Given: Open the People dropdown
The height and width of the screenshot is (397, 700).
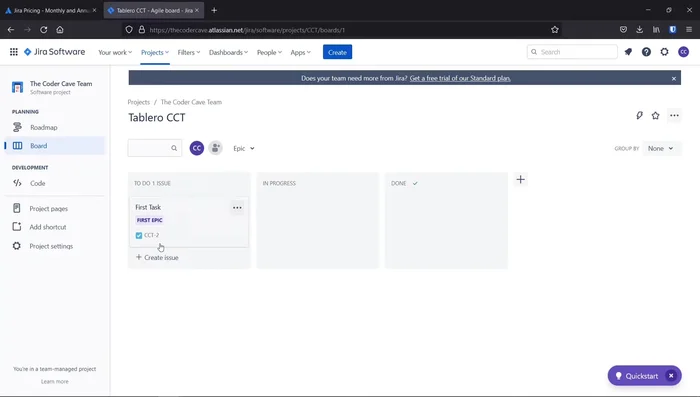Looking at the screenshot, I should pos(269,52).
